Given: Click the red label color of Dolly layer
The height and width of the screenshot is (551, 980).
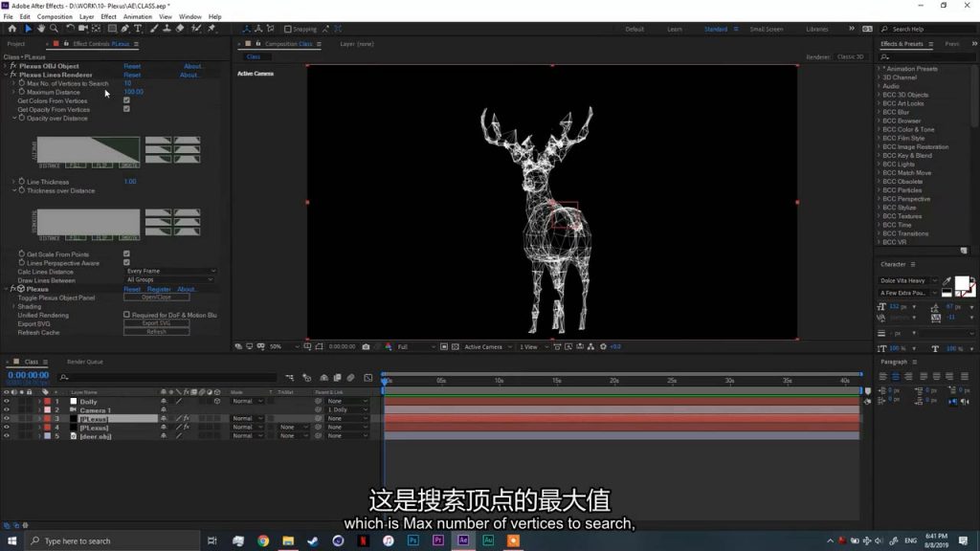Looking at the screenshot, I should pyautogui.click(x=48, y=402).
